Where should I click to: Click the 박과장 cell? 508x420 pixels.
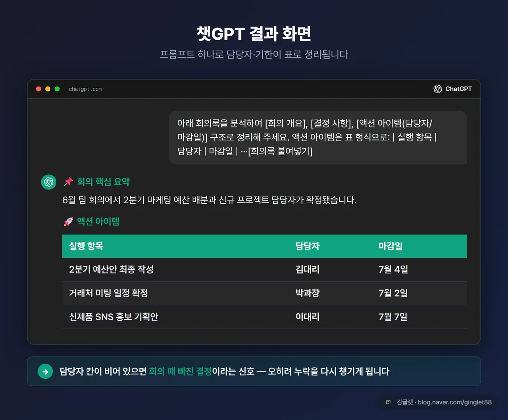click(308, 293)
